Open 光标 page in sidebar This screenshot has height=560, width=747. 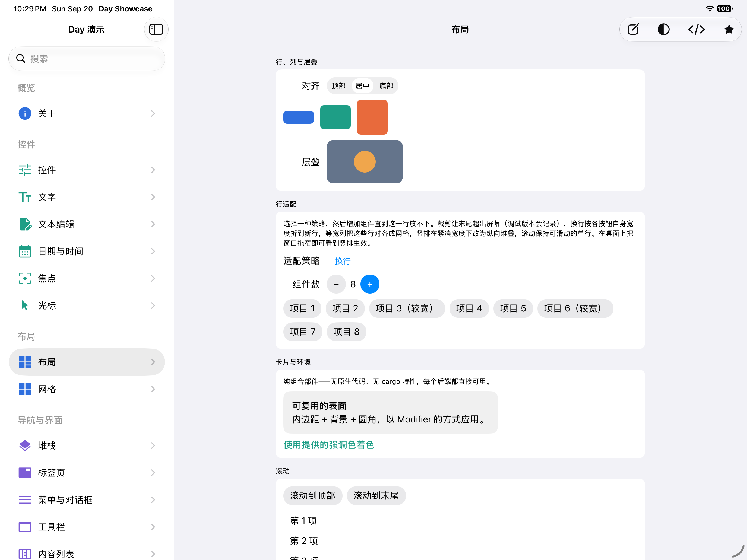(x=87, y=306)
